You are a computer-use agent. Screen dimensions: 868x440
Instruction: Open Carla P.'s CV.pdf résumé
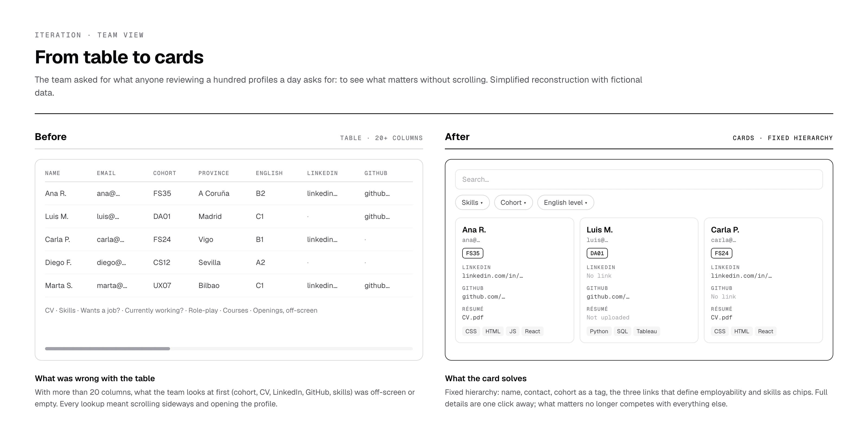pyautogui.click(x=722, y=318)
